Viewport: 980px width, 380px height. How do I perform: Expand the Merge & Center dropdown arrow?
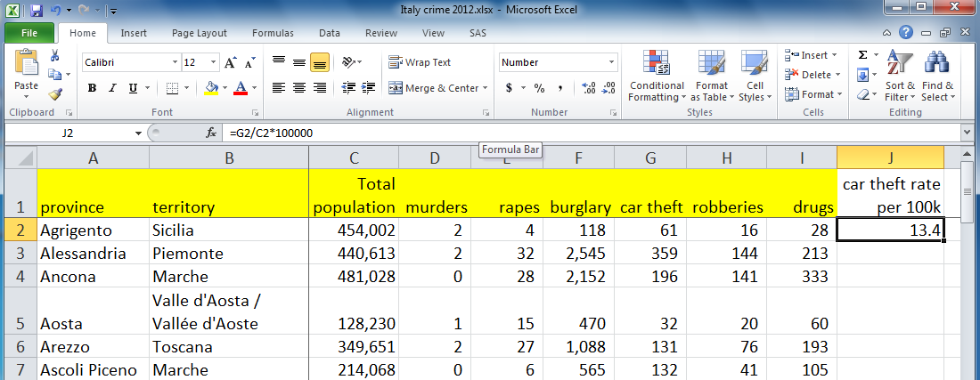485,88
